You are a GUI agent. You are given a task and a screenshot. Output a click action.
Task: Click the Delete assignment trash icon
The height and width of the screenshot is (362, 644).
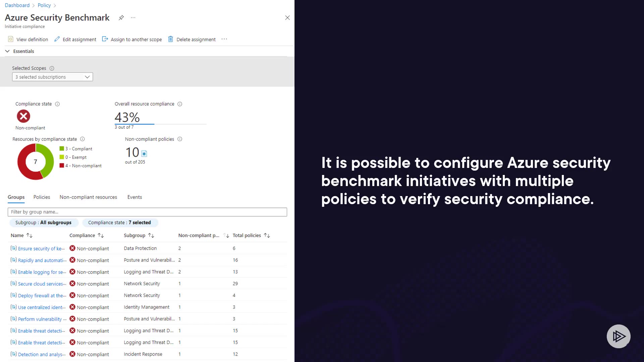tap(170, 39)
